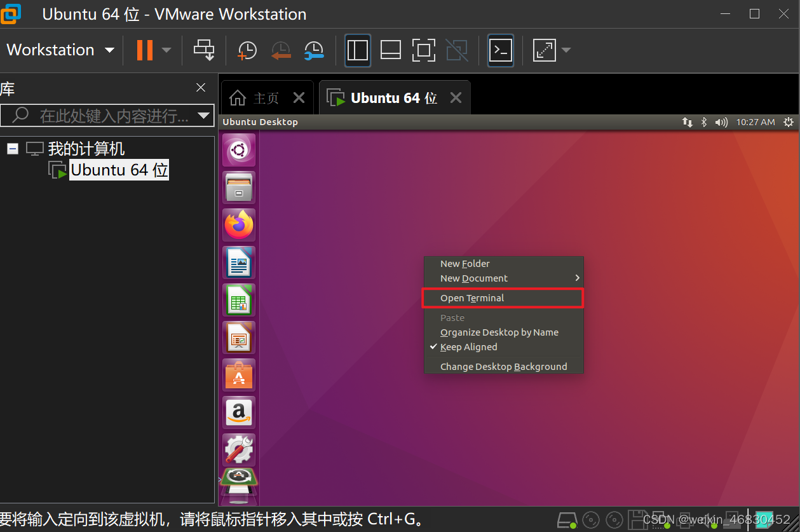Launch LibreOffice Impress from the launcher
Screen dimensions: 800x532
[x=239, y=338]
